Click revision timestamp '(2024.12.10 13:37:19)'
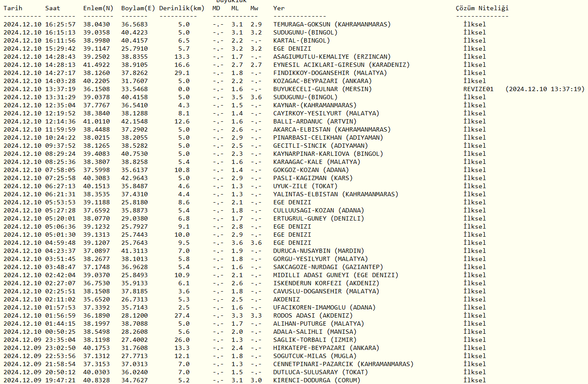This screenshot has height=384, width=588. pos(545,89)
